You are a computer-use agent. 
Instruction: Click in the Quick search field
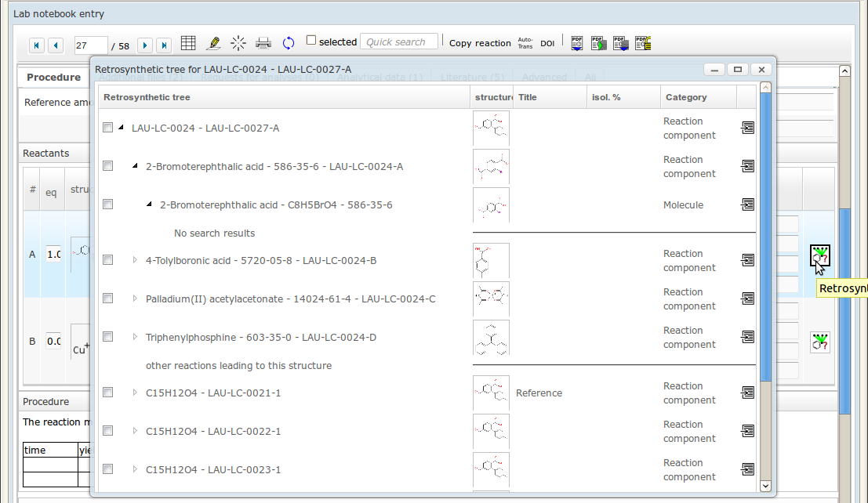[x=398, y=42]
